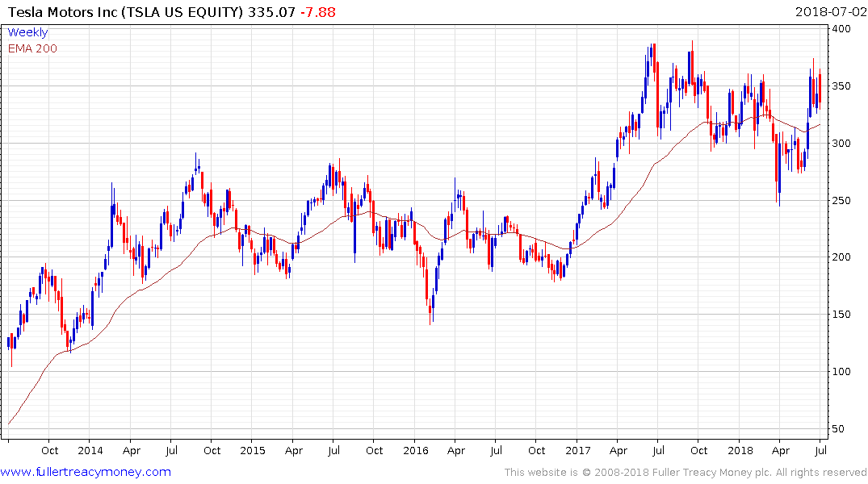Click the 2018 year axis label

click(x=740, y=450)
